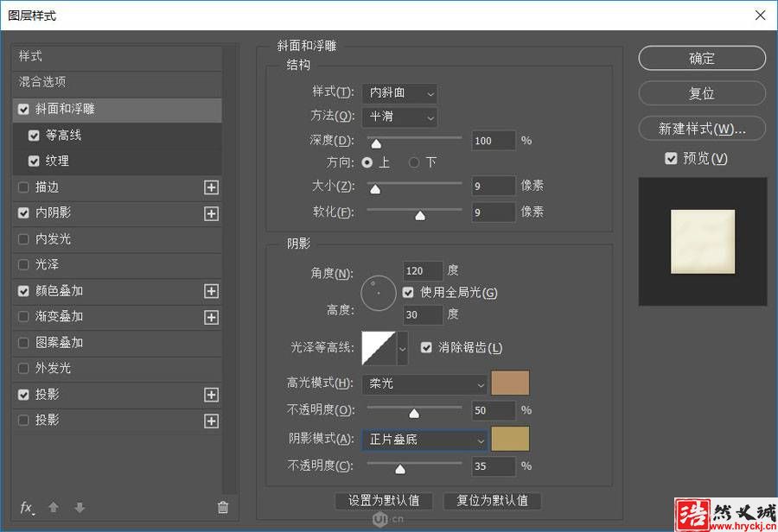Enable the 描边 checkbox
This screenshot has width=778, height=532.
coord(23,187)
